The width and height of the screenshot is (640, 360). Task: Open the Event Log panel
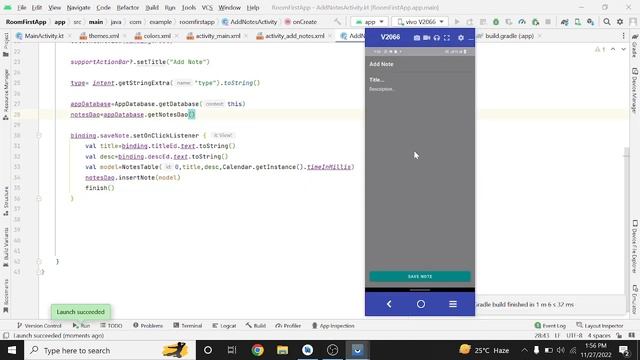pos(550,326)
